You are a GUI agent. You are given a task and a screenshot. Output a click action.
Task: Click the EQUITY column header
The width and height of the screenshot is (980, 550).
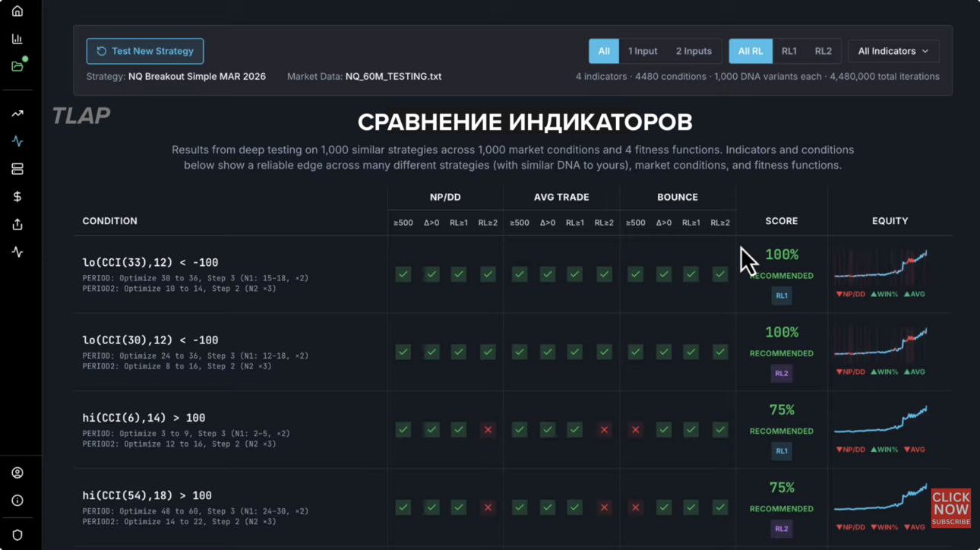coord(890,221)
